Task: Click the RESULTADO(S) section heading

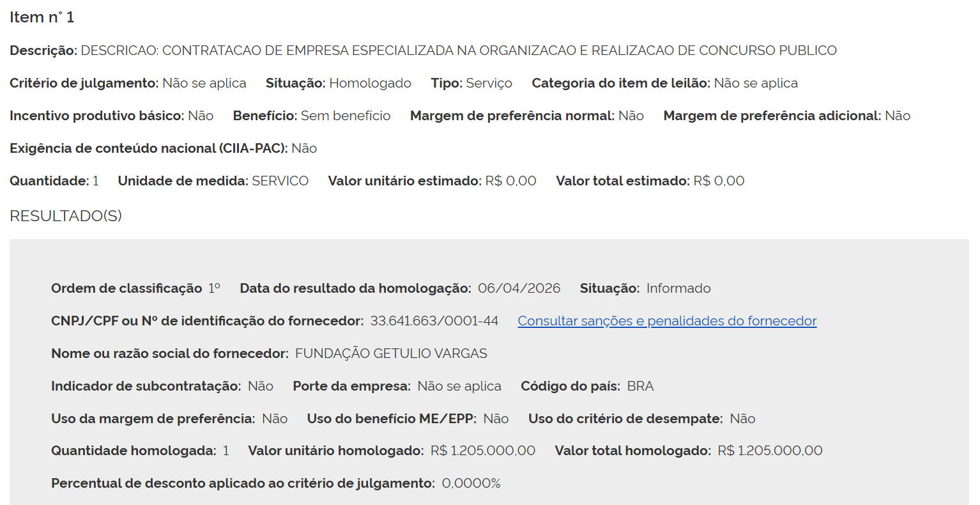Action: click(66, 216)
